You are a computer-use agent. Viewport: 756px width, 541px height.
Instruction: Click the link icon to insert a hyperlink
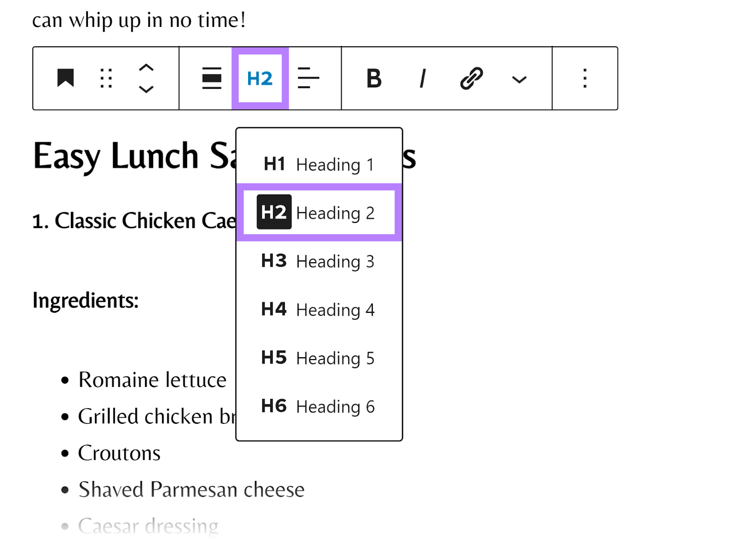point(471,78)
